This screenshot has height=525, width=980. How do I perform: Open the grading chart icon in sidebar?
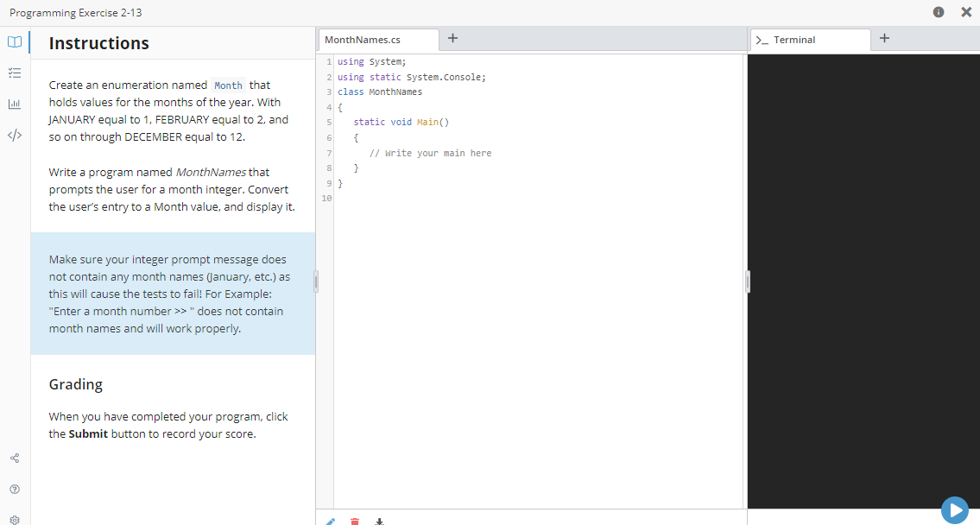pos(15,103)
